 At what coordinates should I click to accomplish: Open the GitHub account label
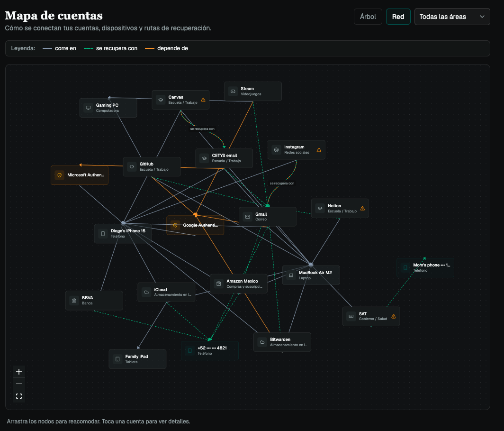(146, 164)
